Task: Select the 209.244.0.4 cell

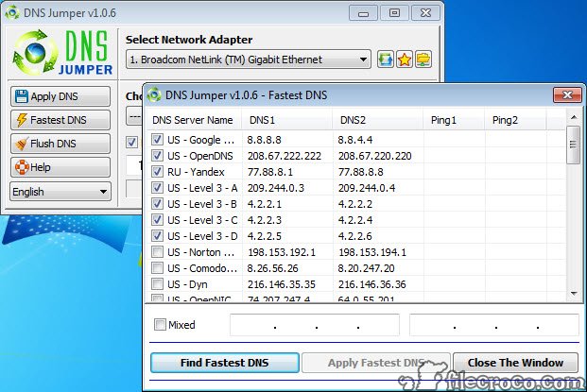Action: (367, 188)
